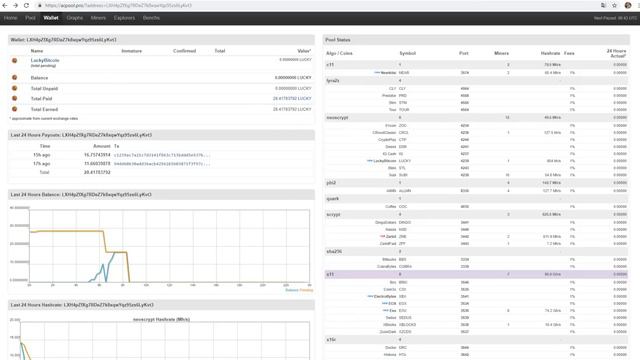Screen dimensions: 640x360
Task: Open the translate icon in the address bar
Action: (x=603, y=5)
